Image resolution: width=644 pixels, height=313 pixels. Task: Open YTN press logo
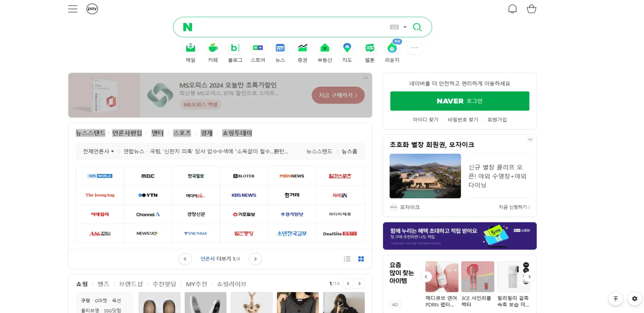pos(148,195)
